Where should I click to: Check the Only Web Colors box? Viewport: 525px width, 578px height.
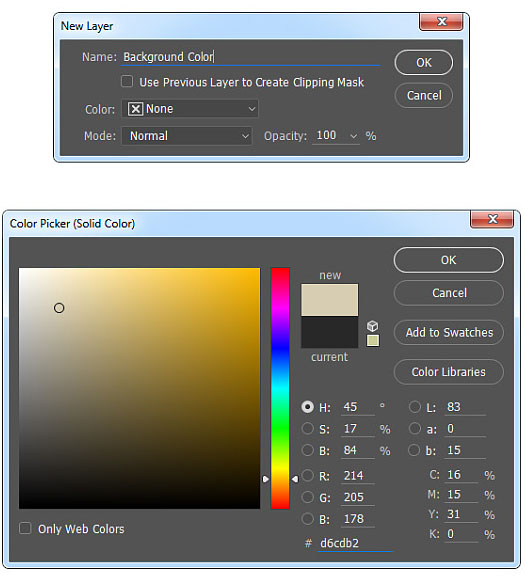[x=25, y=528]
